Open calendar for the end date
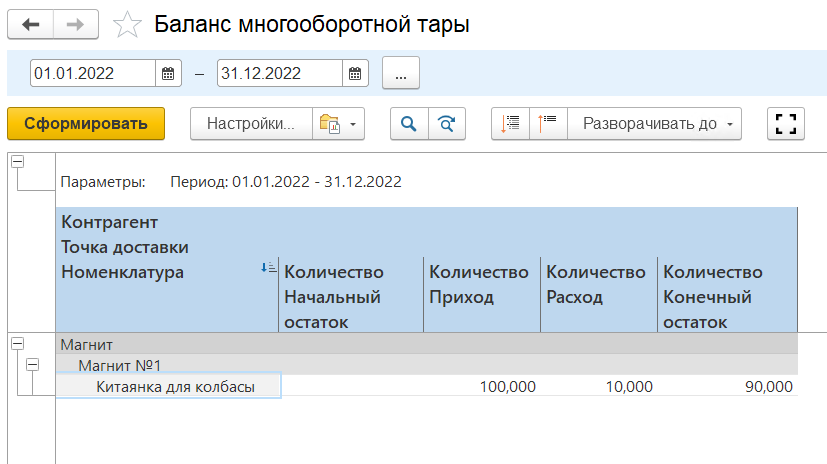This screenshot has width=827, height=464. pyautogui.click(x=355, y=73)
